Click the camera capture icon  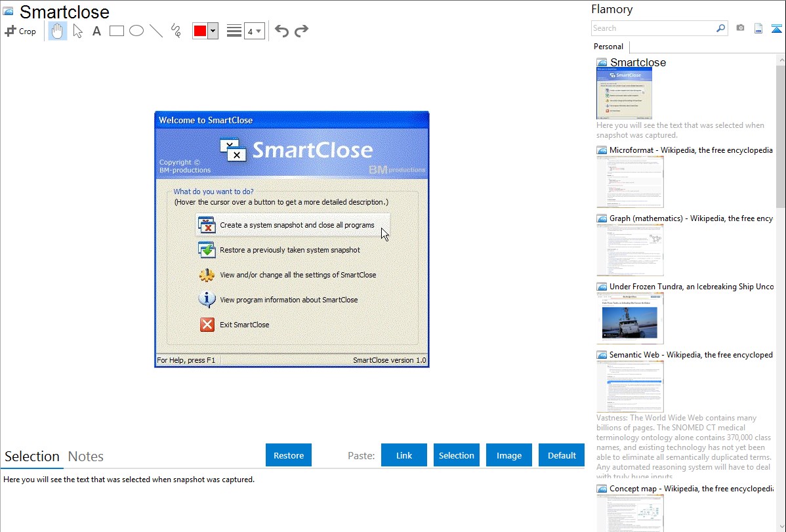740,28
